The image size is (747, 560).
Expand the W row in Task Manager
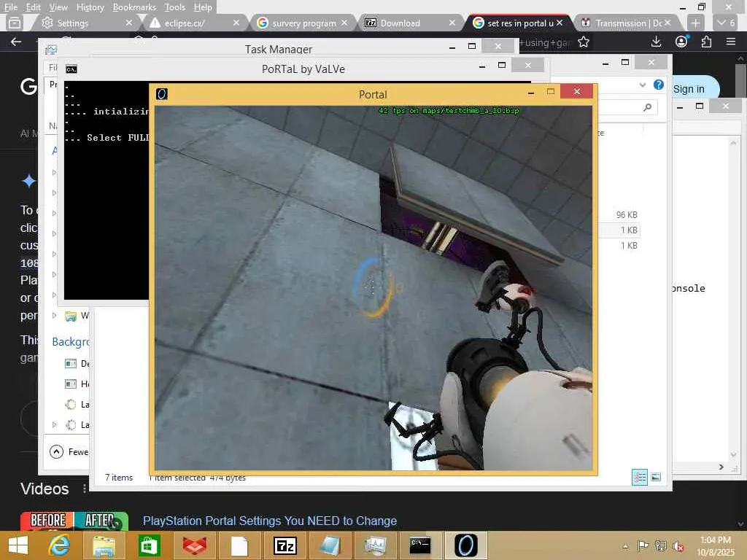(x=54, y=315)
